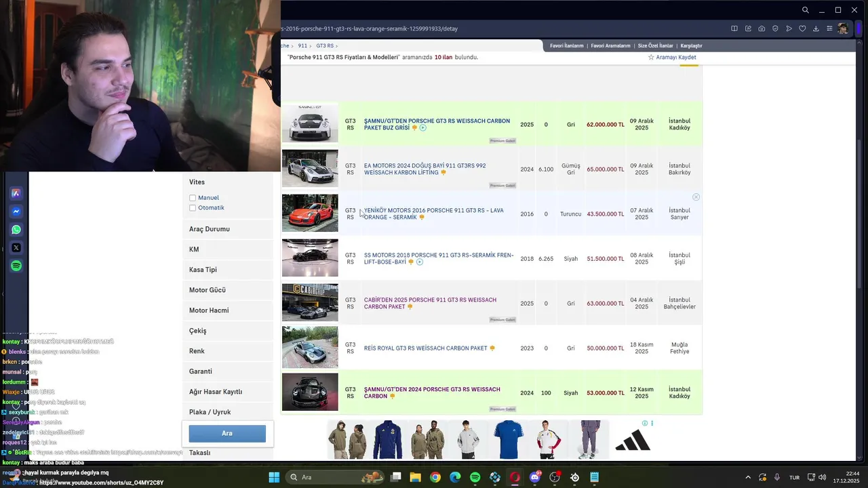Open EA Motors 2024 GT3RS listing

425,169
